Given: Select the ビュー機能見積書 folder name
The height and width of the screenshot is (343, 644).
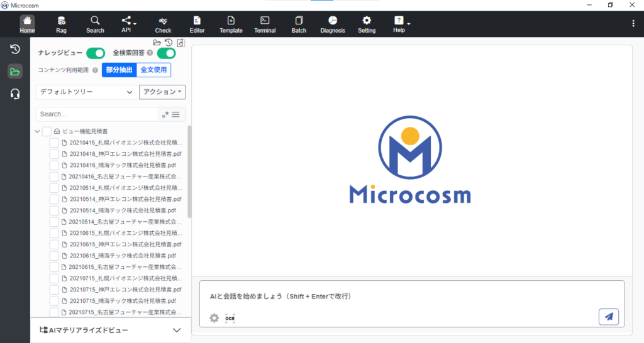Looking at the screenshot, I should (85, 131).
